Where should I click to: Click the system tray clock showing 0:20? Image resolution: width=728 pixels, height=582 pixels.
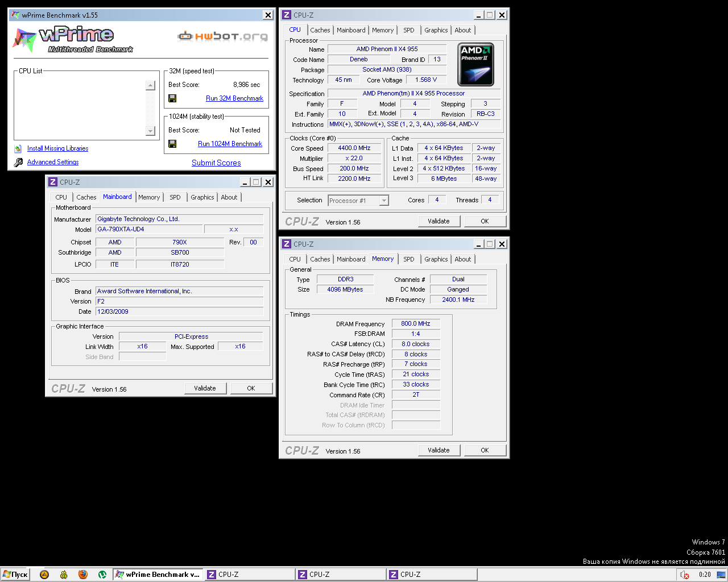[705, 575]
